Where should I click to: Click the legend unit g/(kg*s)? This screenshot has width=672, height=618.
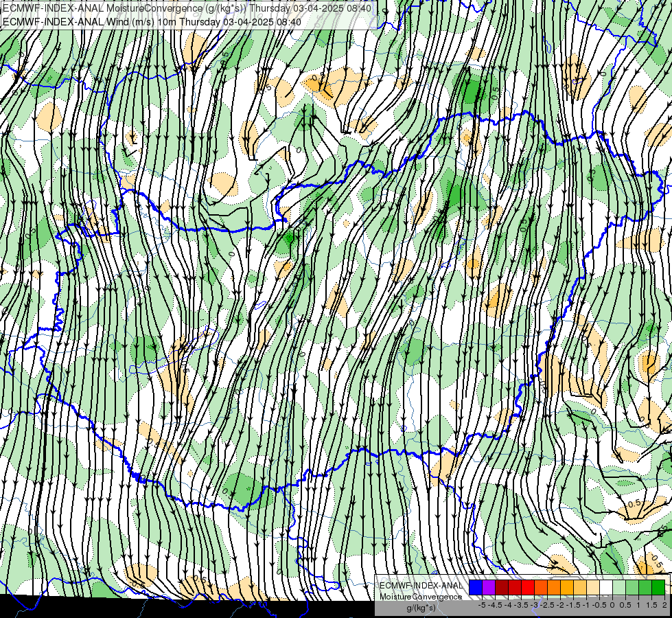pos(421,608)
